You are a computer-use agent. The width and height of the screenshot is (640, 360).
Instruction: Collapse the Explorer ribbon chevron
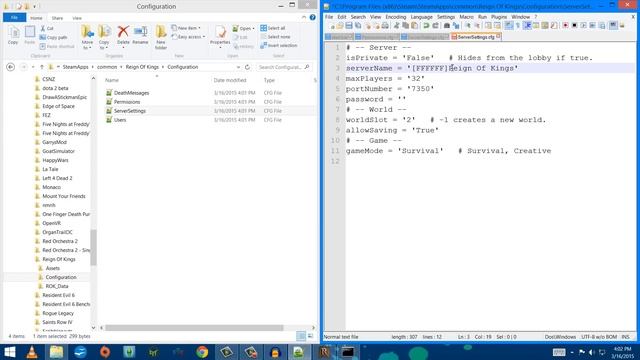tap(304, 17)
